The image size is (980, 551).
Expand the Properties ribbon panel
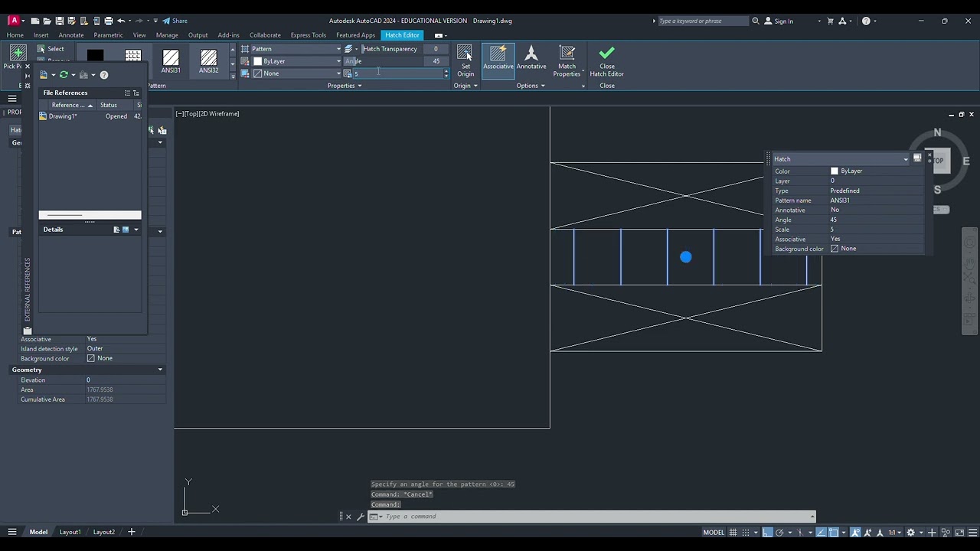pyautogui.click(x=344, y=86)
